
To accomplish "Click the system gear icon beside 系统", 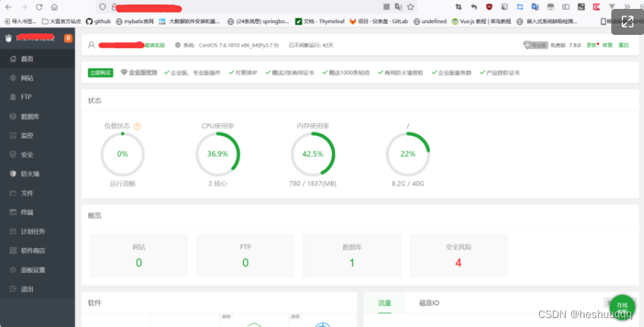I will point(178,45).
